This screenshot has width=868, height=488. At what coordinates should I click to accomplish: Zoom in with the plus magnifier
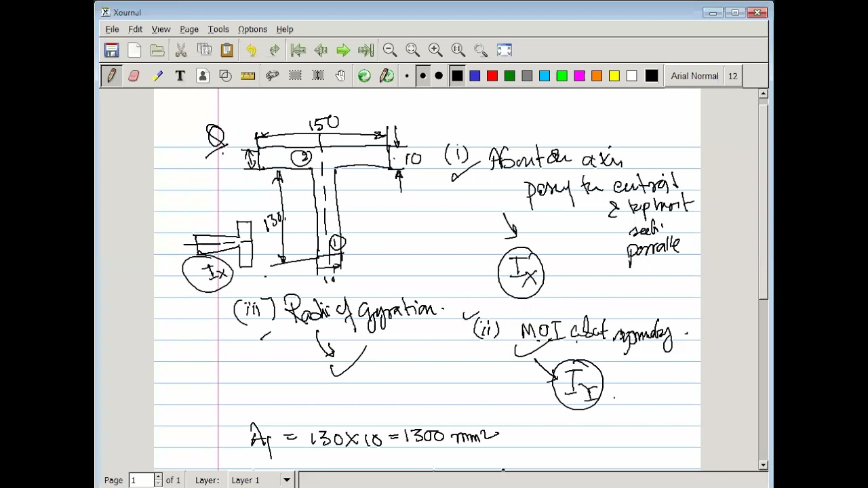click(435, 49)
